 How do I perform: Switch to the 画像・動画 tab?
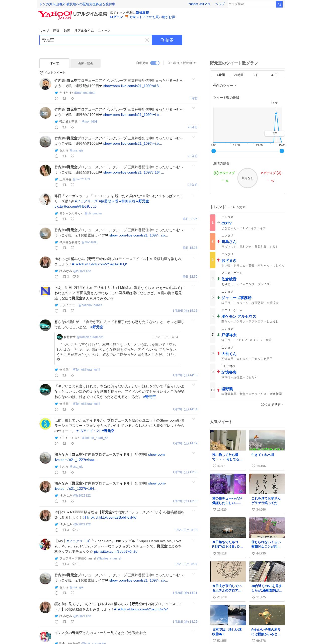[x=86, y=63]
